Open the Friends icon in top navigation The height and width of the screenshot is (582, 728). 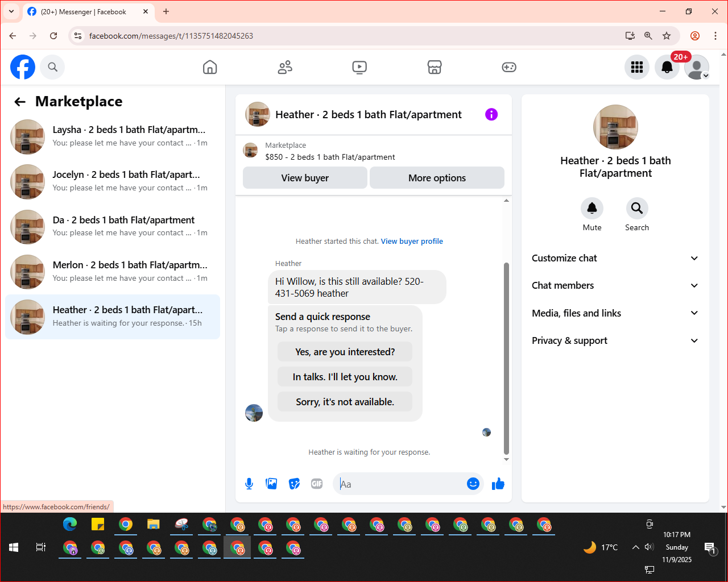(285, 67)
